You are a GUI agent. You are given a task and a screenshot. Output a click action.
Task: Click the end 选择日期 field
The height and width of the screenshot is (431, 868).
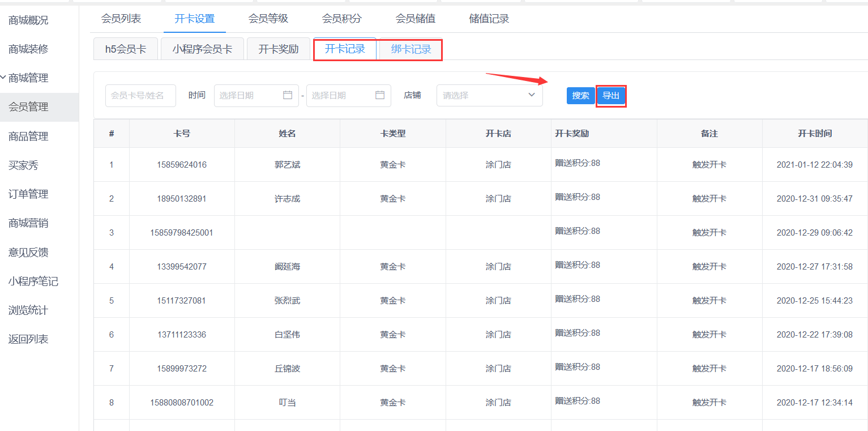348,95
